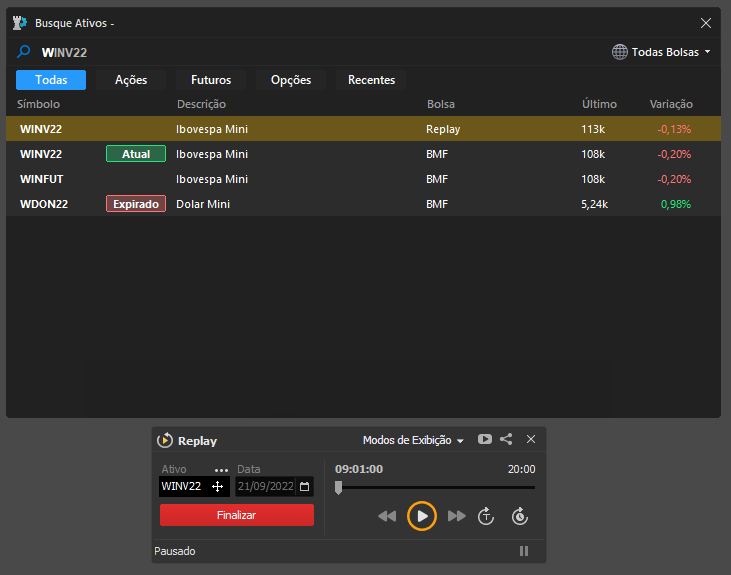The image size is (731, 575).
Task: Open the calendar date picker icon
Action: pos(305,487)
